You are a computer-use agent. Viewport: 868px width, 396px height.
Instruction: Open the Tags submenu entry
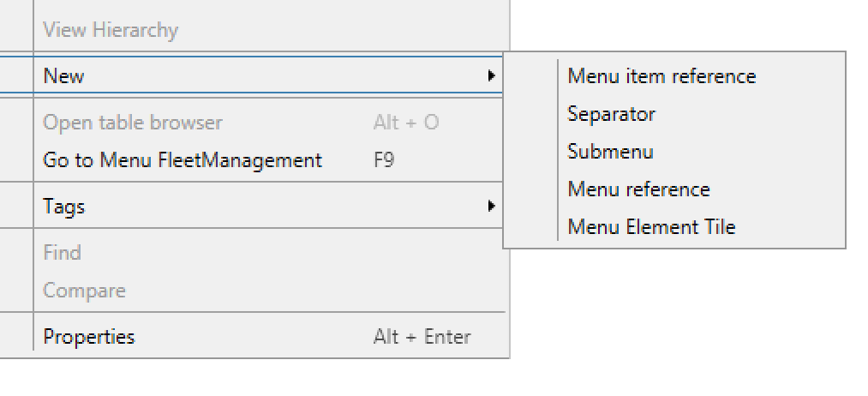tap(251, 206)
